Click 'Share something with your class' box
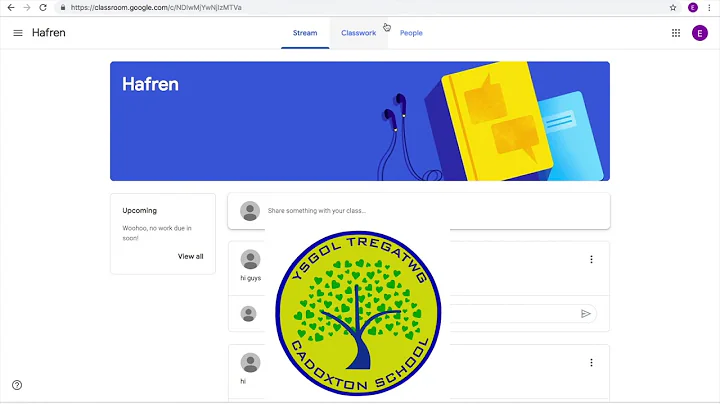Screen dimensions: 720x404 tap(419, 211)
